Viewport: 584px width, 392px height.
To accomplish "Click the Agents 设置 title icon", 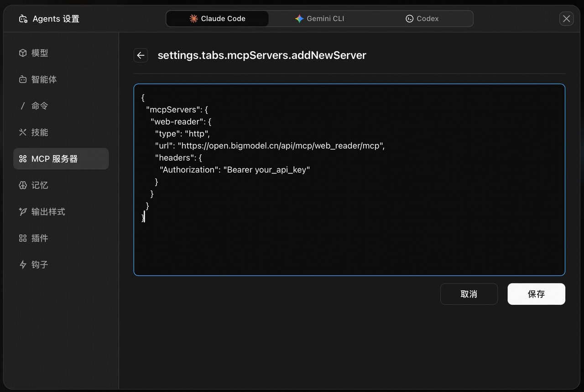I will 23,19.
